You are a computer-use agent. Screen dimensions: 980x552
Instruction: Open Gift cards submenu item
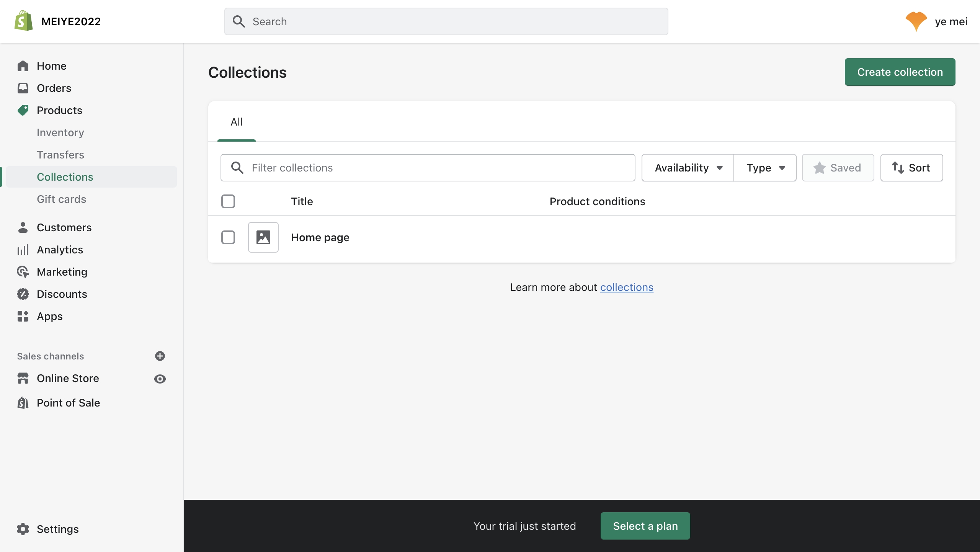(61, 199)
